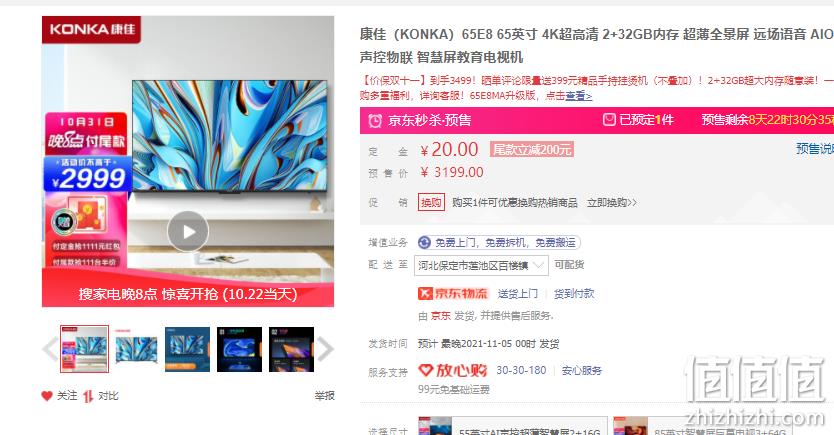Choose the 55英寸 size option
834x435 pixels.
click(x=513, y=426)
